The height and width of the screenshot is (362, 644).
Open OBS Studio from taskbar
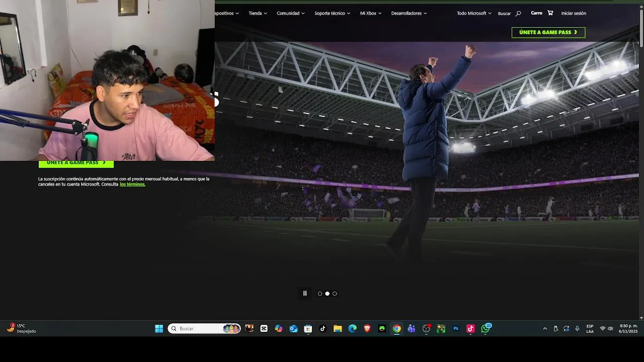[427, 329]
